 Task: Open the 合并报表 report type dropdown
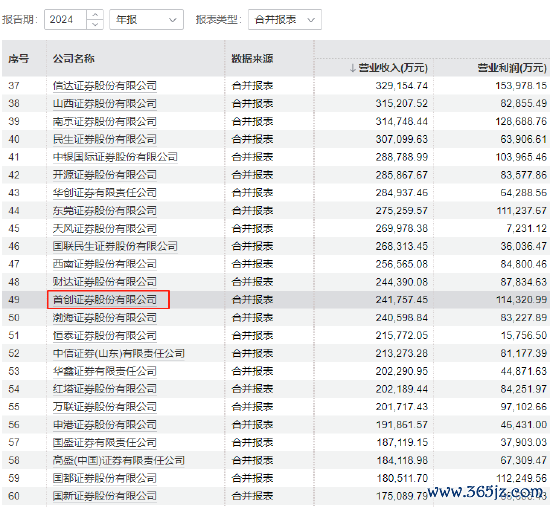(x=284, y=19)
